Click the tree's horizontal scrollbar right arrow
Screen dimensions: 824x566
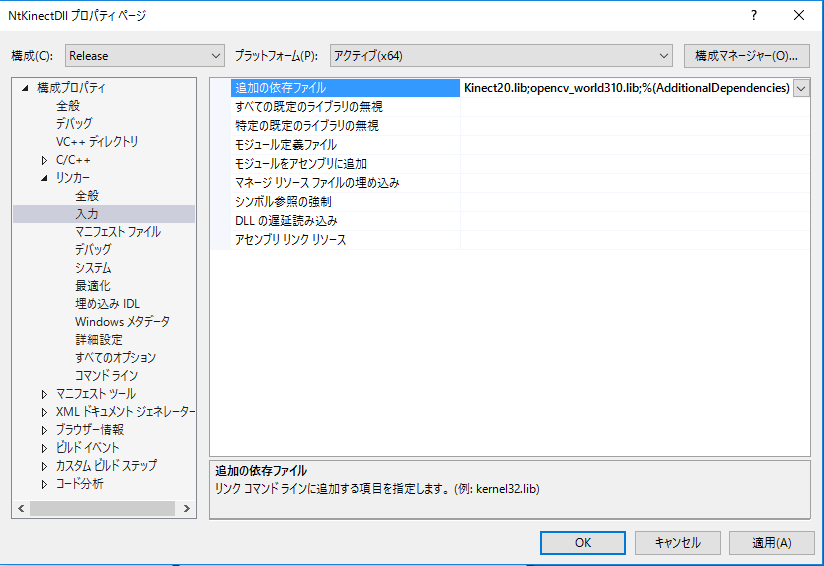tap(188, 508)
